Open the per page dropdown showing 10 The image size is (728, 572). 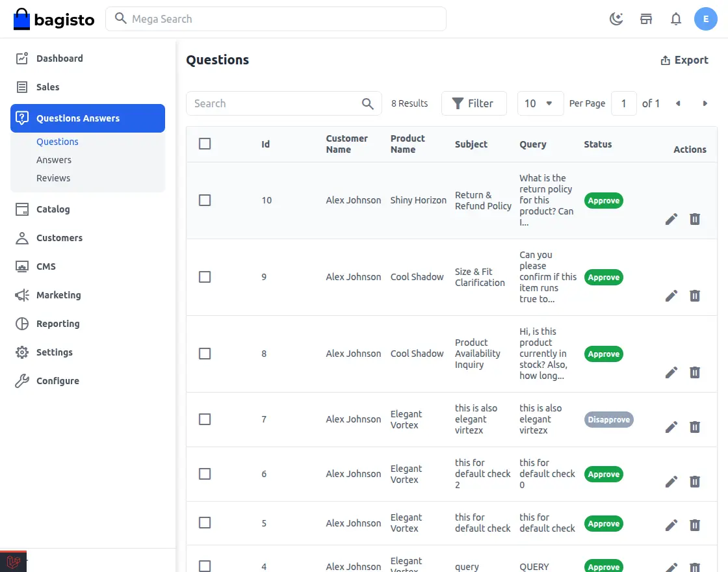tap(539, 103)
